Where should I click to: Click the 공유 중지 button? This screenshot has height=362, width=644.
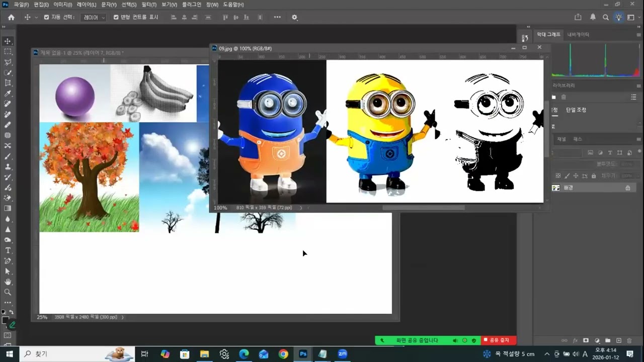(499, 340)
